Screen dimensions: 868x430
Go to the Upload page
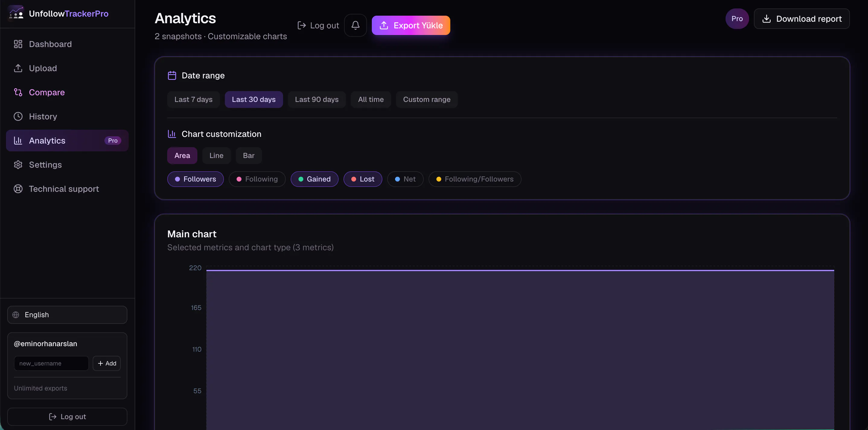tap(67, 68)
